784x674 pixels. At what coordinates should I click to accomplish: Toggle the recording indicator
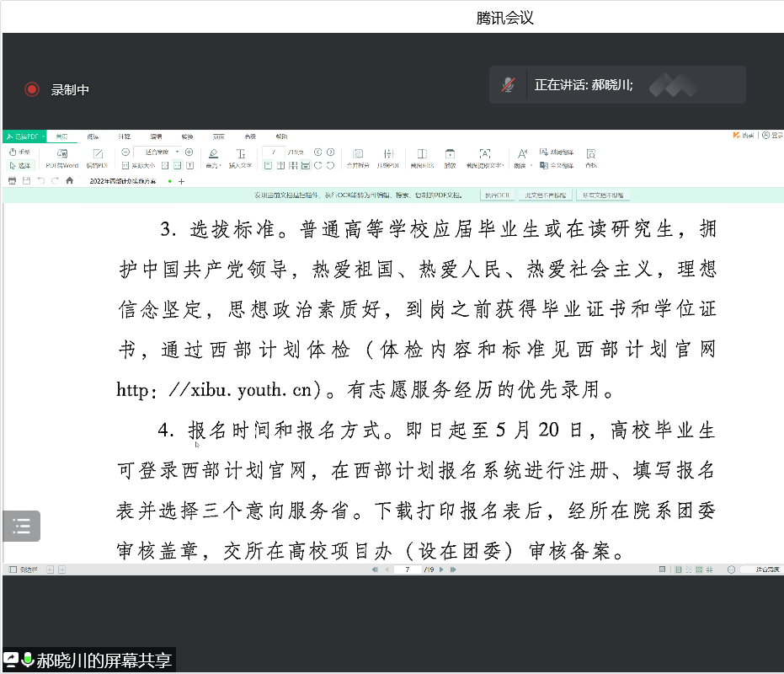32,89
